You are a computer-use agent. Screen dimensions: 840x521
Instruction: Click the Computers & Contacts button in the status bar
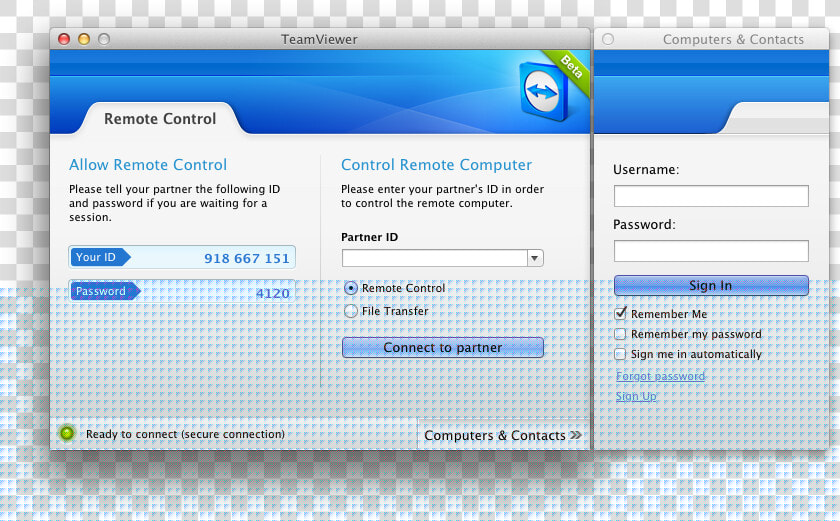[x=502, y=435]
